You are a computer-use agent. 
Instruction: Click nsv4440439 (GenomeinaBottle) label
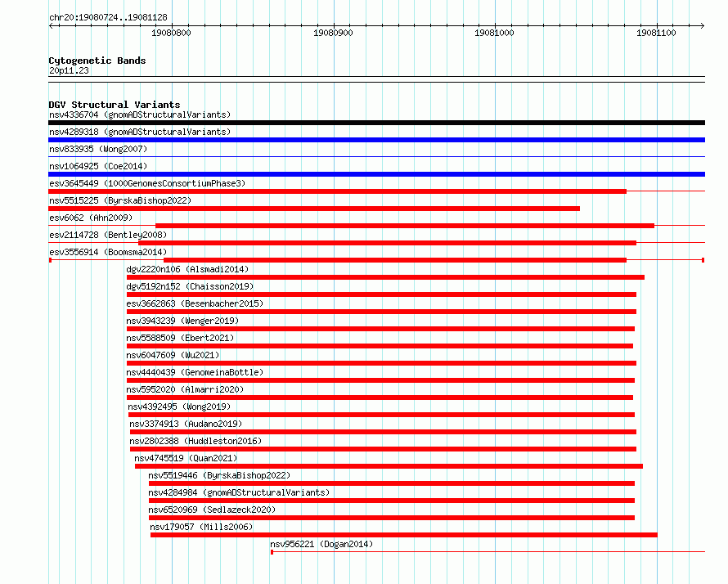pos(195,372)
